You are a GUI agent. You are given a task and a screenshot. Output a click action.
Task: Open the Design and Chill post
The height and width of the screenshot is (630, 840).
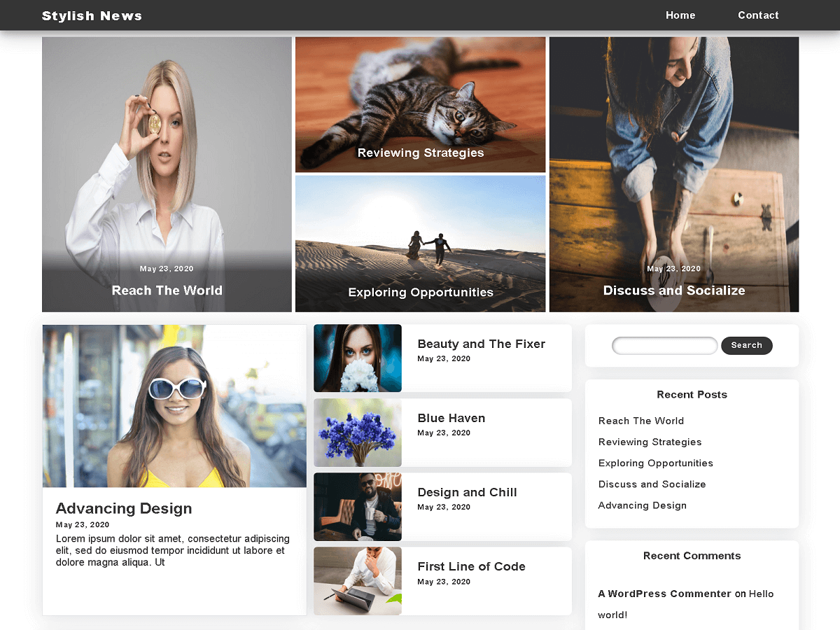[x=467, y=492]
